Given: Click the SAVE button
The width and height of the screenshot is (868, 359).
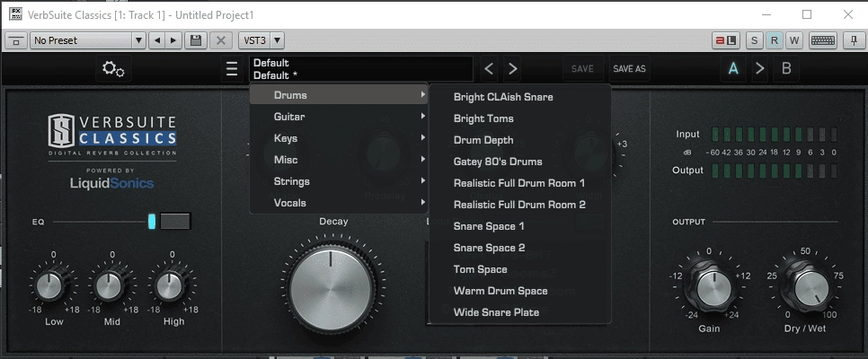Looking at the screenshot, I should [x=582, y=68].
